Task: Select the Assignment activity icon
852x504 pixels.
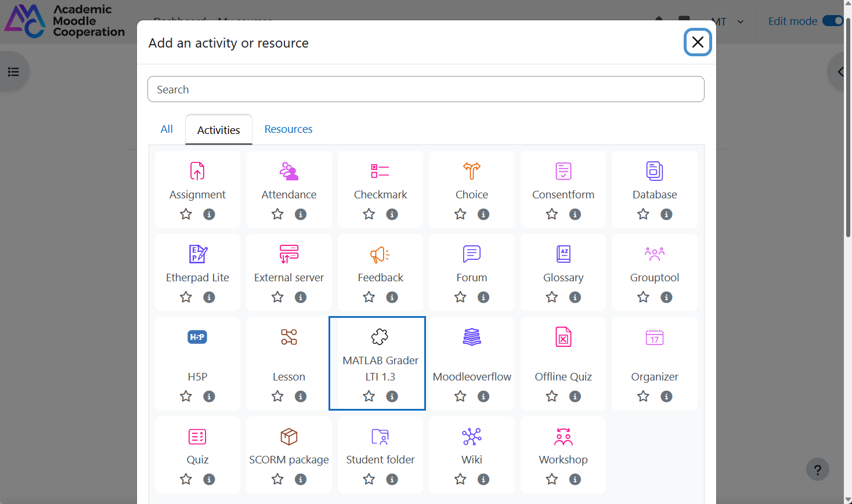Action: tap(197, 171)
